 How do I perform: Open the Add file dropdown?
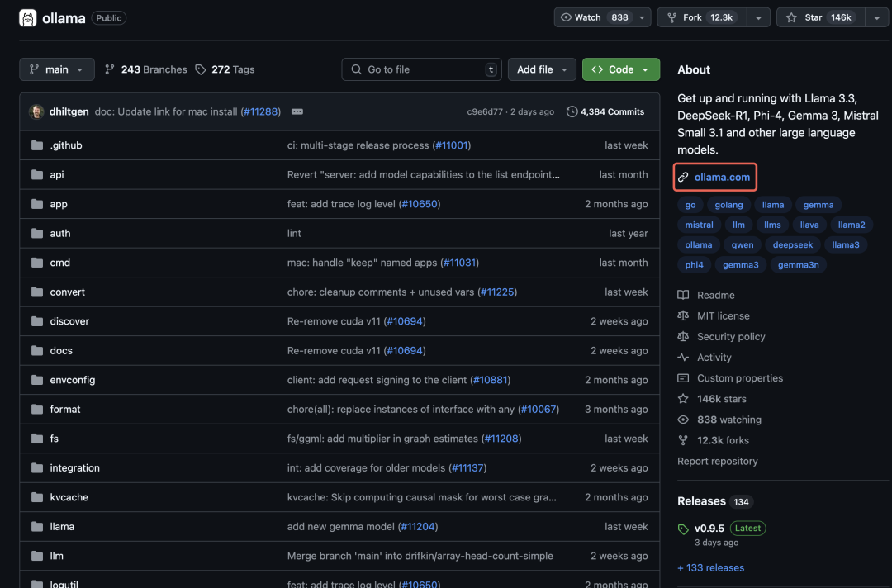coord(542,69)
